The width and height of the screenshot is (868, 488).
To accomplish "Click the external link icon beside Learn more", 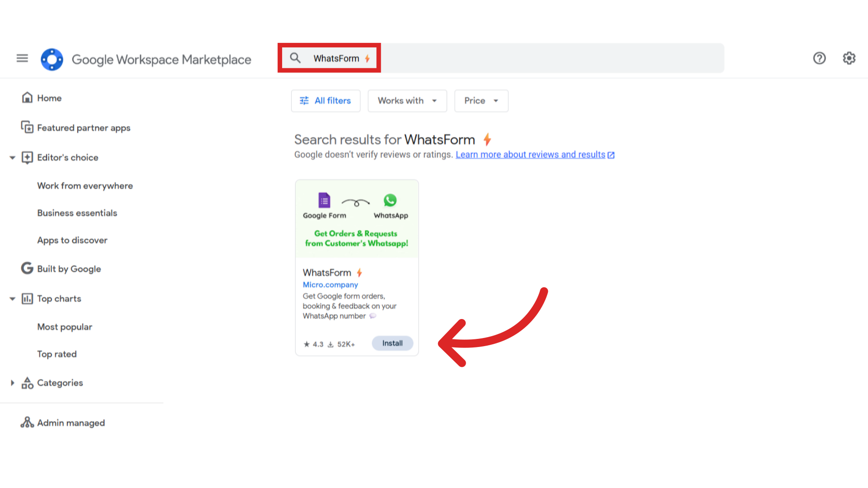I will [611, 155].
